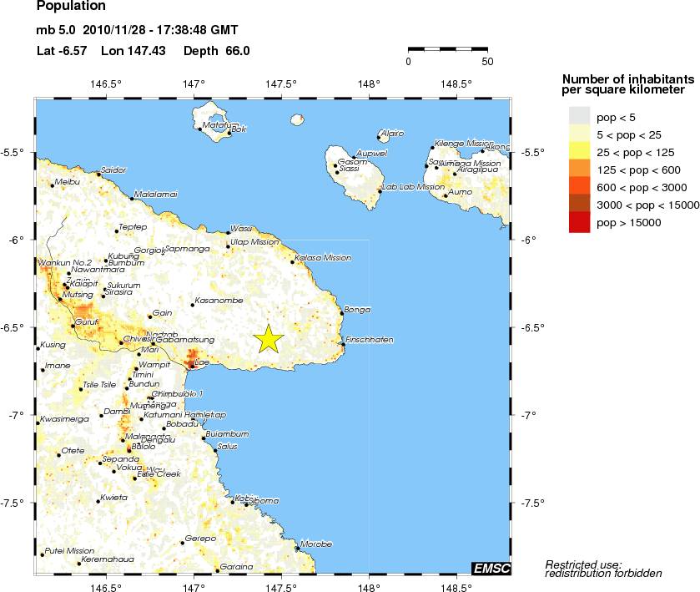The image size is (700, 592).
Task: Click the 'Lab Lab Mission' island label
Action: click(x=413, y=187)
